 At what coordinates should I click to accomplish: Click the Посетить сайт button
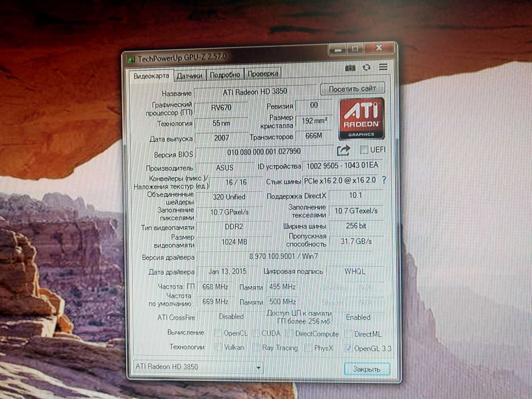click(x=352, y=88)
